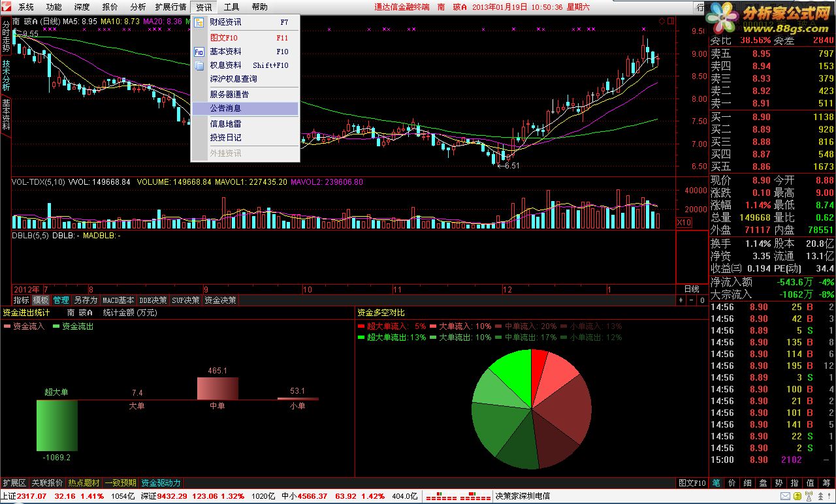Open 服务器通告 from the menu
836x504 pixels.
pyautogui.click(x=246, y=95)
